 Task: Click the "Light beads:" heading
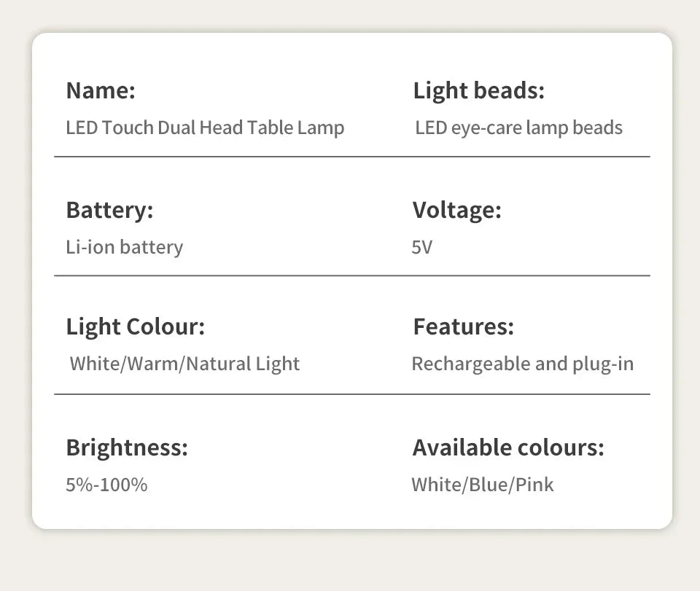pos(478,91)
